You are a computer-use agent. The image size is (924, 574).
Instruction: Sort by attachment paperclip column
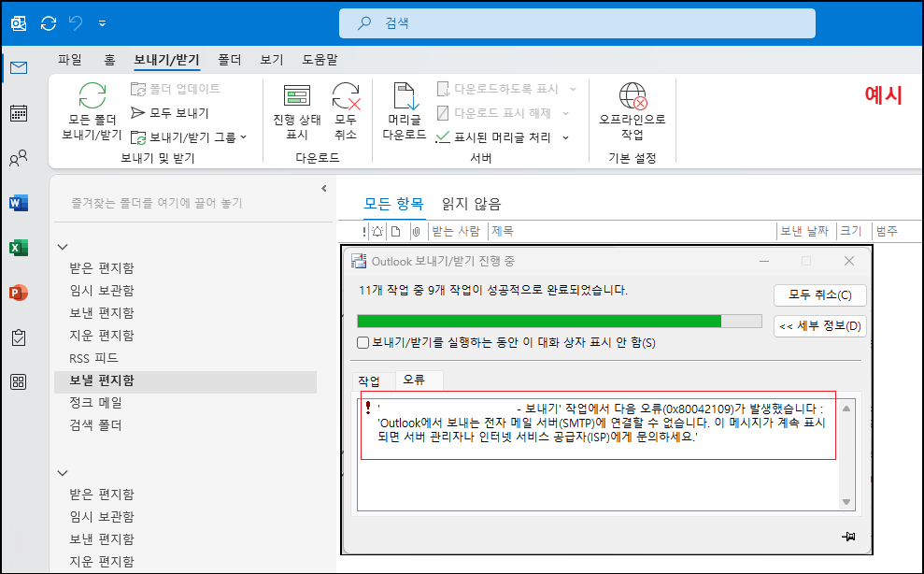point(416,231)
